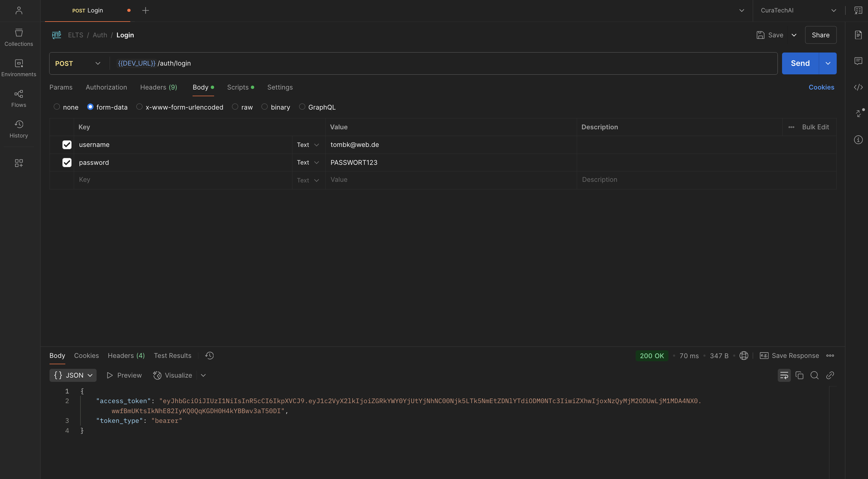The height and width of the screenshot is (479, 868).
Task: Click the tombk@web.de value cell
Action: coord(451,145)
